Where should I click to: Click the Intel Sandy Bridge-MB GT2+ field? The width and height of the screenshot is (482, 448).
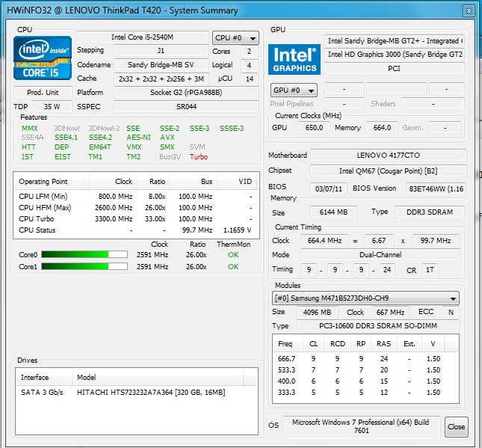point(395,40)
